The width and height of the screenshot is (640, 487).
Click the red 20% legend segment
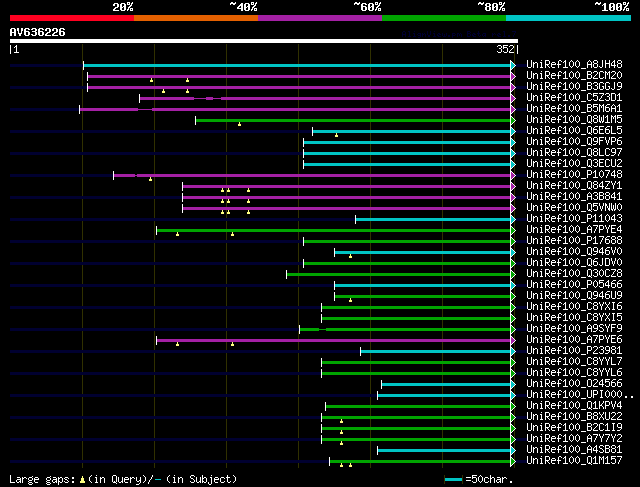[72, 18]
